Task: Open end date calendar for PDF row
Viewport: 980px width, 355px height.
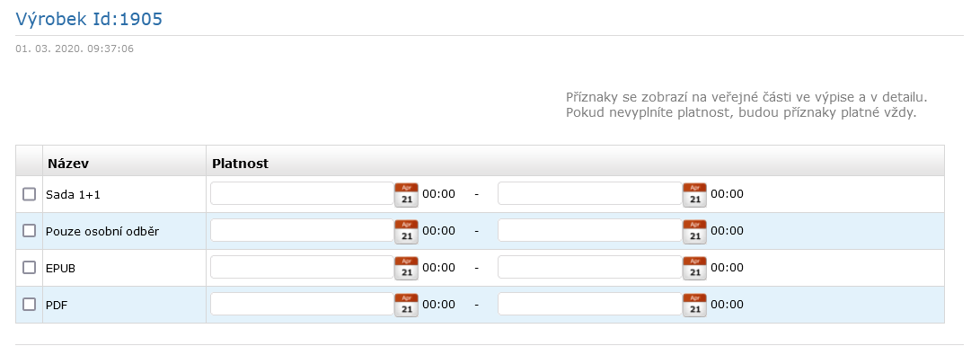Action: point(694,305)
